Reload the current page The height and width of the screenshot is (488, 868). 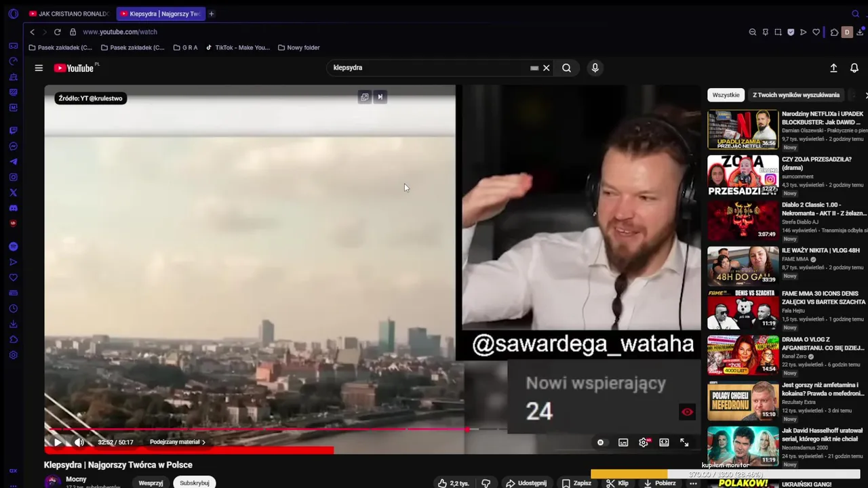click(57, 32)
